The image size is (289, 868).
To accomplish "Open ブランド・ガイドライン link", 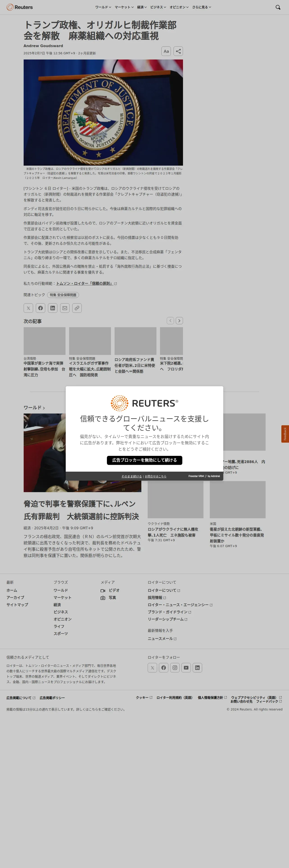I will 169,612.
